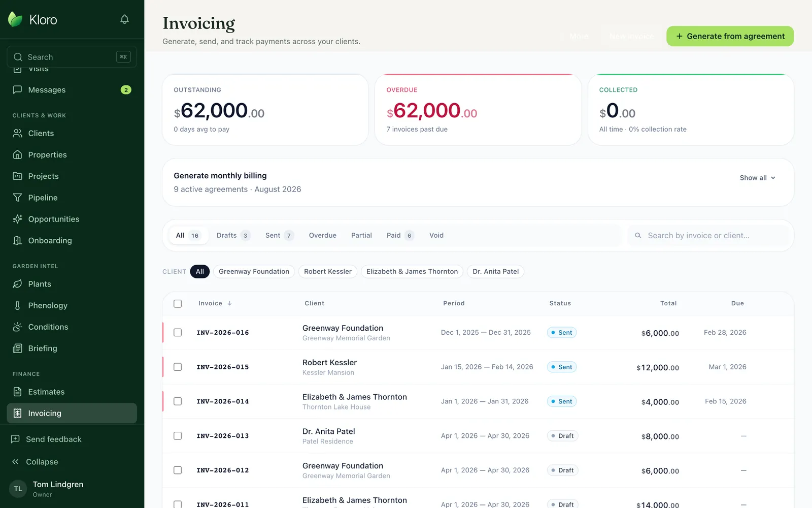The width and height of the screenshot is (812, 508).
Task: Filter by Robert Kessler client chip
Action: tap(328, 271)
